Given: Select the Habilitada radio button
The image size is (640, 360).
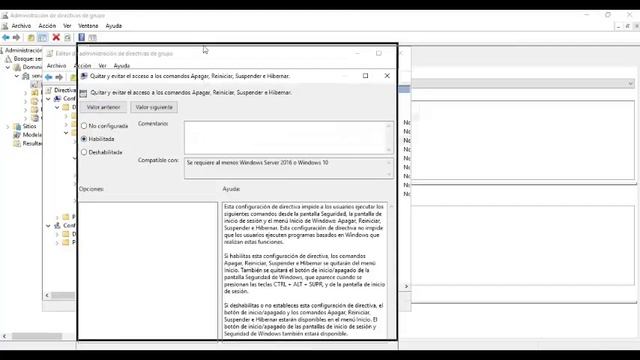Looking at the screenshot, I should (x=84, y=139).
